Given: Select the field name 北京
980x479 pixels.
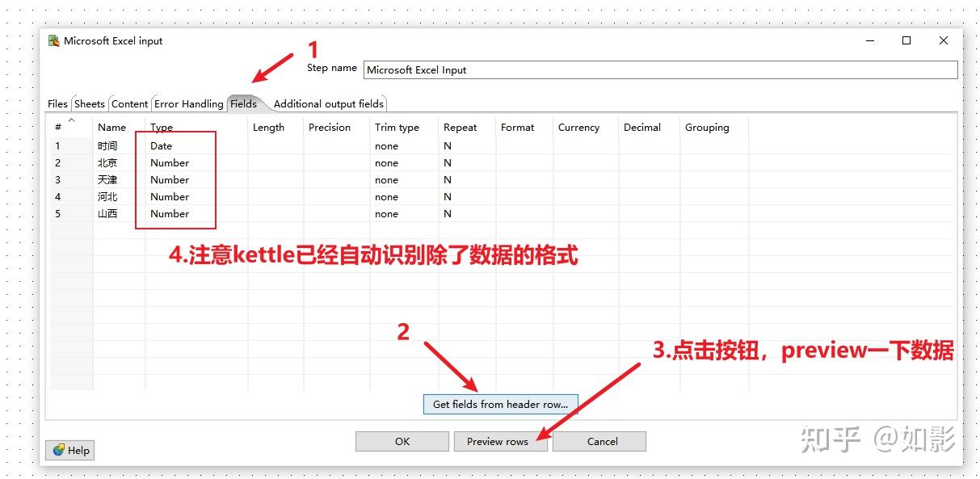Looking at the screenshot, I should 107,163.
